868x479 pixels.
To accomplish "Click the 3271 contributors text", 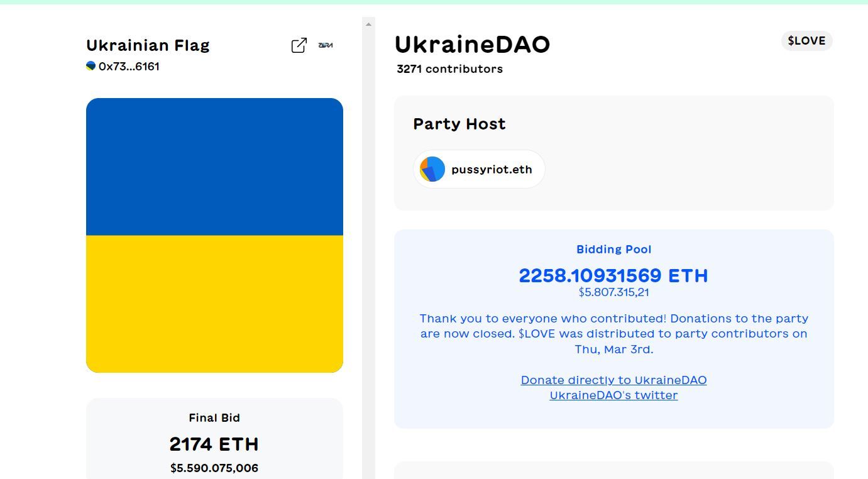I will pyautogui.click(x=449, y=69).
